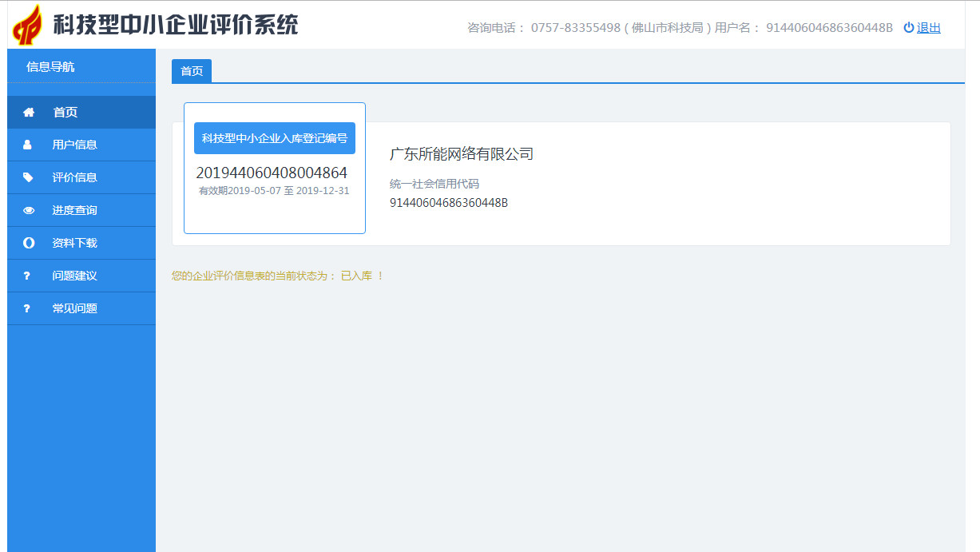Click registration number 201944060408004864

[x=272, y=173]
